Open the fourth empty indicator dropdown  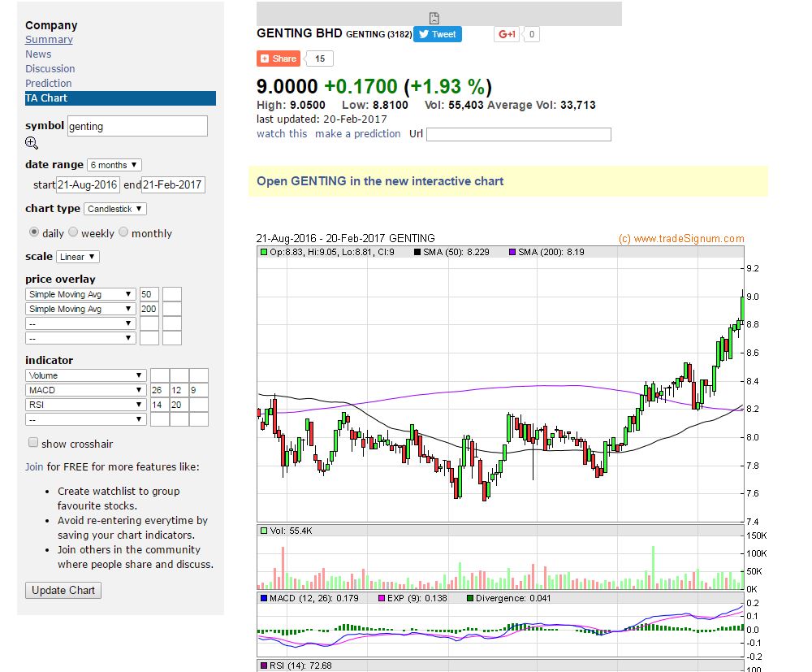(x=86, y=419)
